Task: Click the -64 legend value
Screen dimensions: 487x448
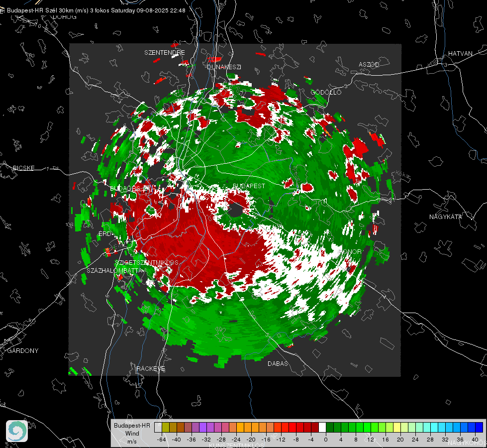Action: 162,440
